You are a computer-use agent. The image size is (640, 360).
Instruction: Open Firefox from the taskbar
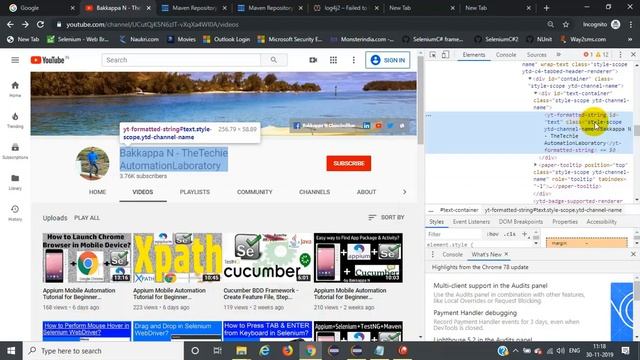pos(287,351)
